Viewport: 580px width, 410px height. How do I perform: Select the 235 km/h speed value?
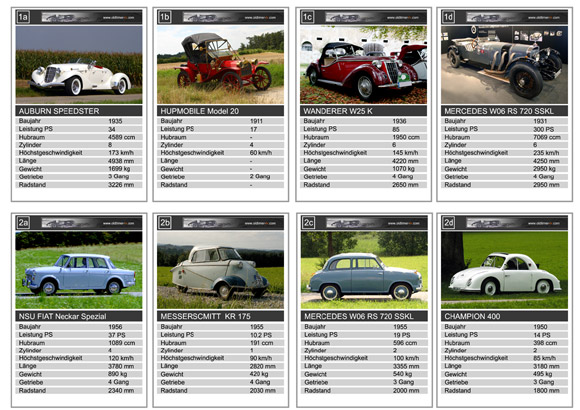pos(546,153)
